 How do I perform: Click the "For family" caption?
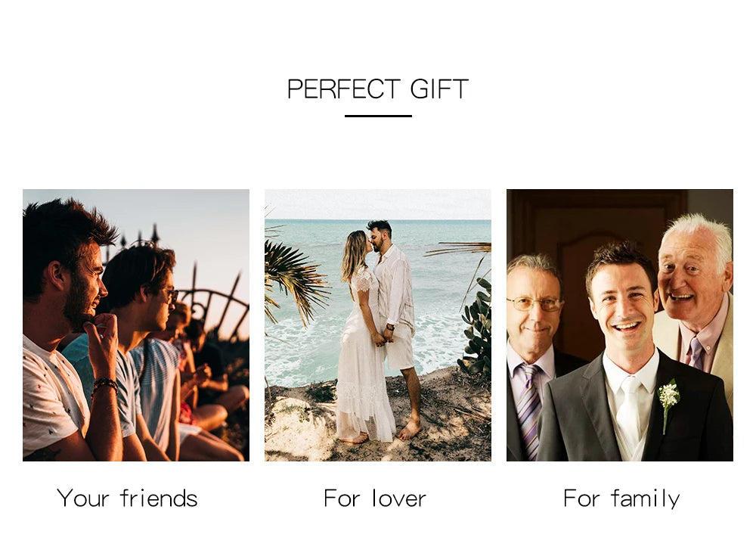(x=621, y=499)
